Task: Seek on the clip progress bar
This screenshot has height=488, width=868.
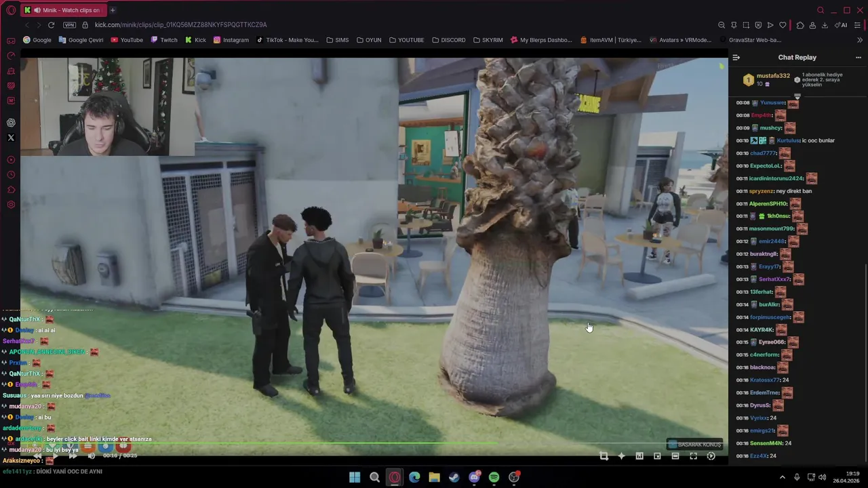Action: [x=374, y=445]
